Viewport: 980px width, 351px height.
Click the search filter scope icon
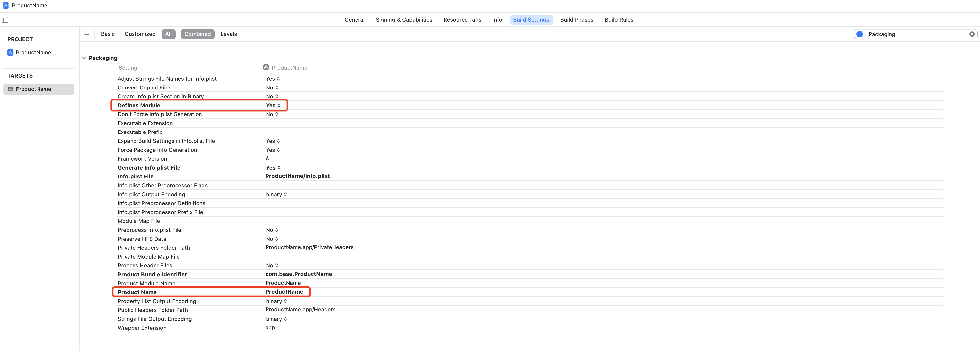click(x=860, y=34)
